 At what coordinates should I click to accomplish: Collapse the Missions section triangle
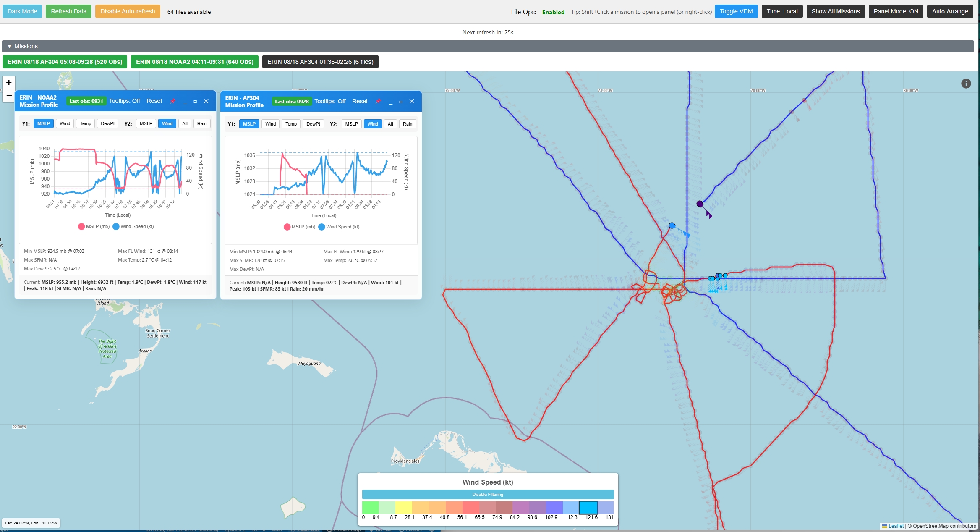pyautogui.click(x=9, y=46)
